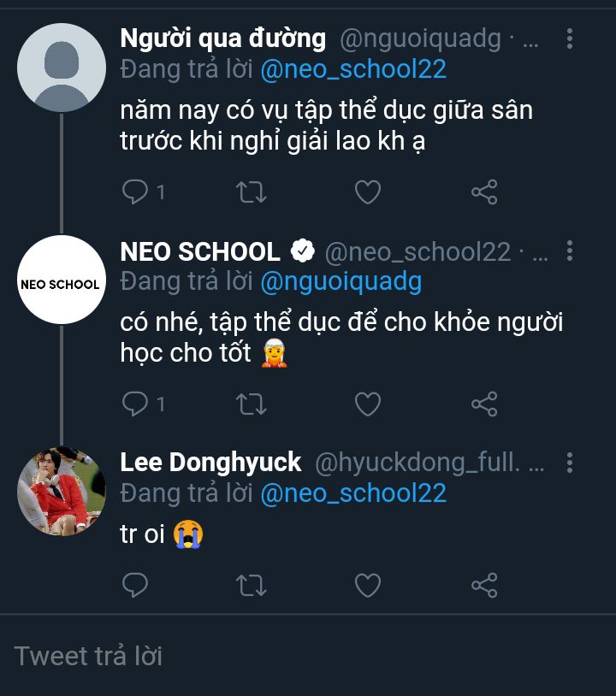Open the @nguoiquadg mention link

coord(341,281)
